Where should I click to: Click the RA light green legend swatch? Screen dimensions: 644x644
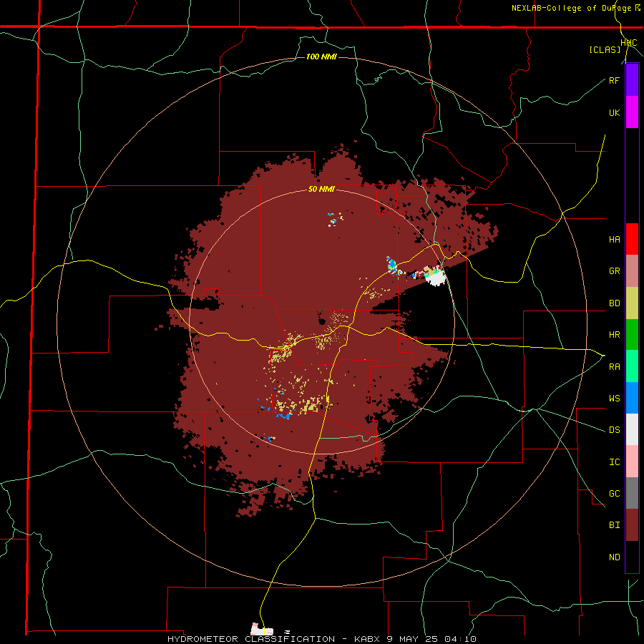pos(632,366)
